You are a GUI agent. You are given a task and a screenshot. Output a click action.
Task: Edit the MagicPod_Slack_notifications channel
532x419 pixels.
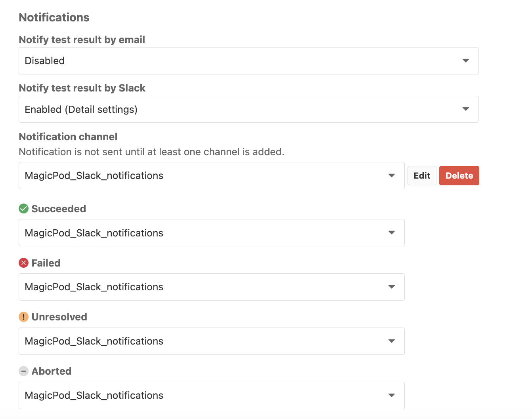422,175
